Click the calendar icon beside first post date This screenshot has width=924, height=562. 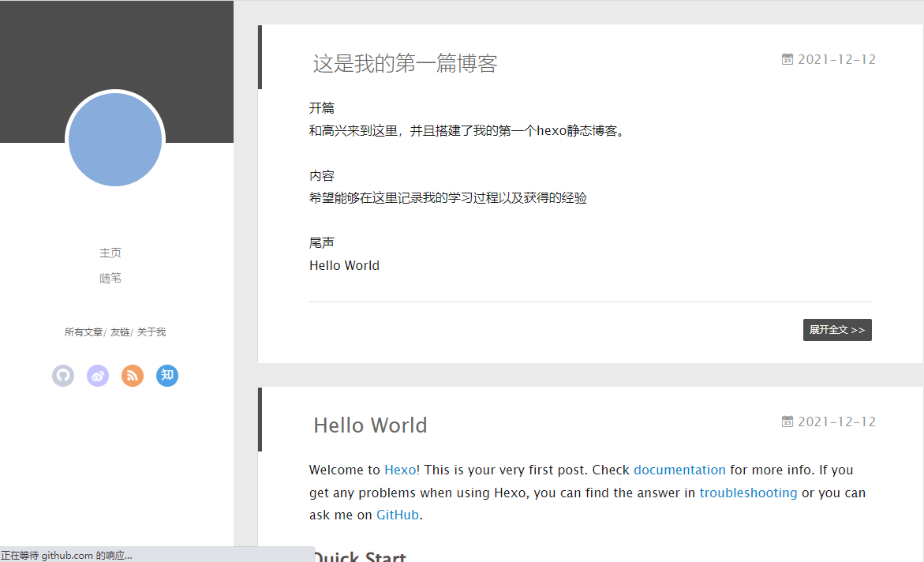pyautogui.click(x=787, y=59)
